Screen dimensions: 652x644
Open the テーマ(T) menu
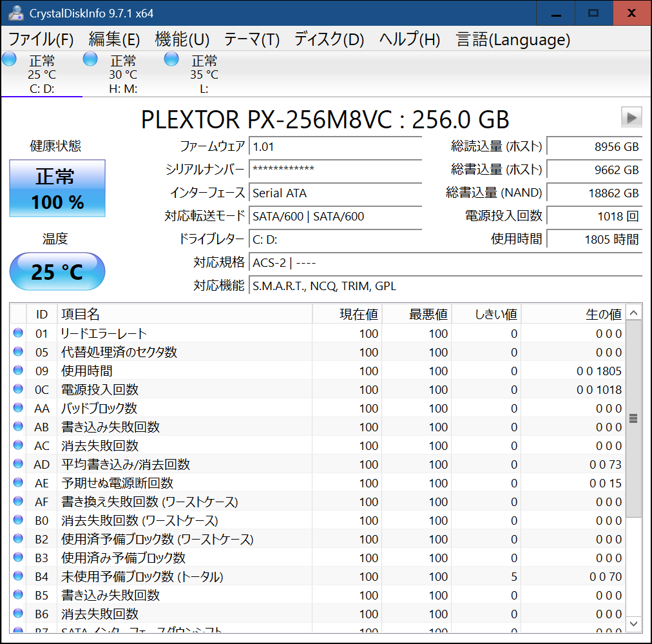[251, 39]
